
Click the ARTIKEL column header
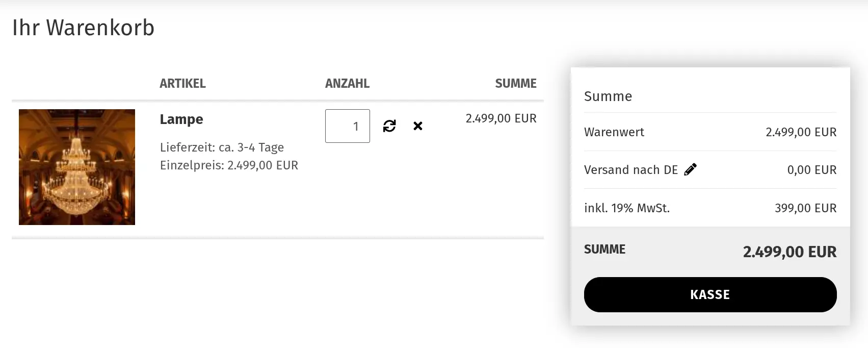coord(182,84)
